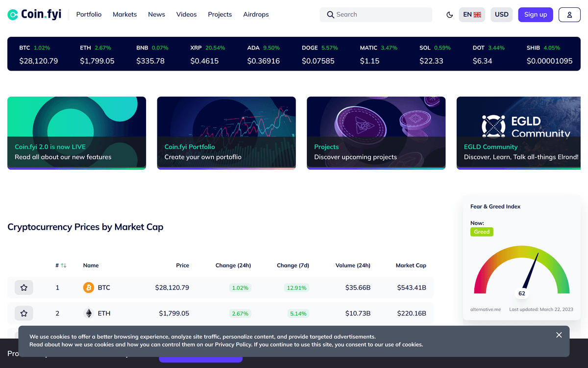Image resolution: width=588 pixels, height=368 pixels.
Task: Select ETH in the ticker bar
Action: click(x=97, y=54)
